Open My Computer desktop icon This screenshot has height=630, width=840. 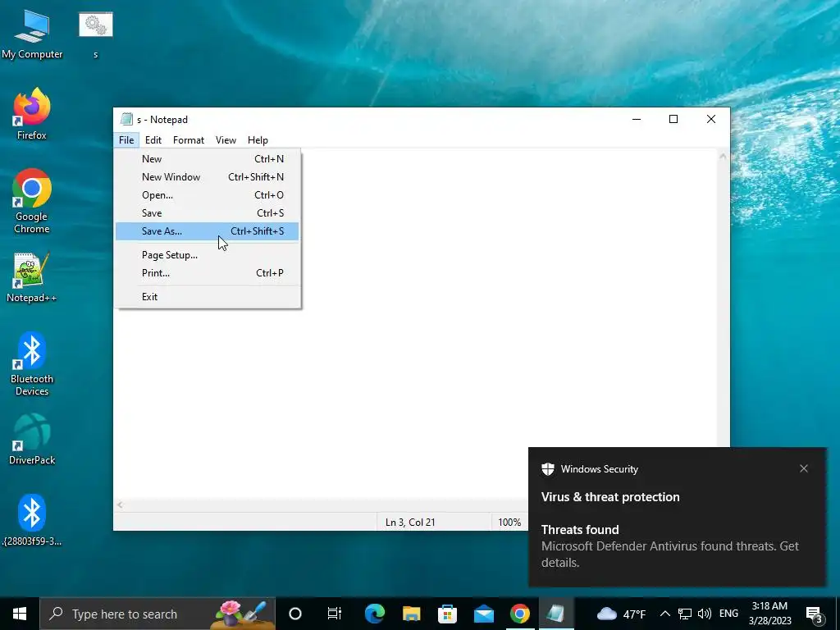click(32, 34)
